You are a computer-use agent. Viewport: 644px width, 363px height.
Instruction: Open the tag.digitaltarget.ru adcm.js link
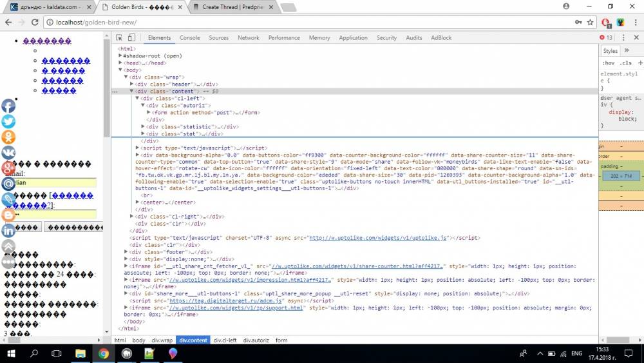(x=225, y=300)
